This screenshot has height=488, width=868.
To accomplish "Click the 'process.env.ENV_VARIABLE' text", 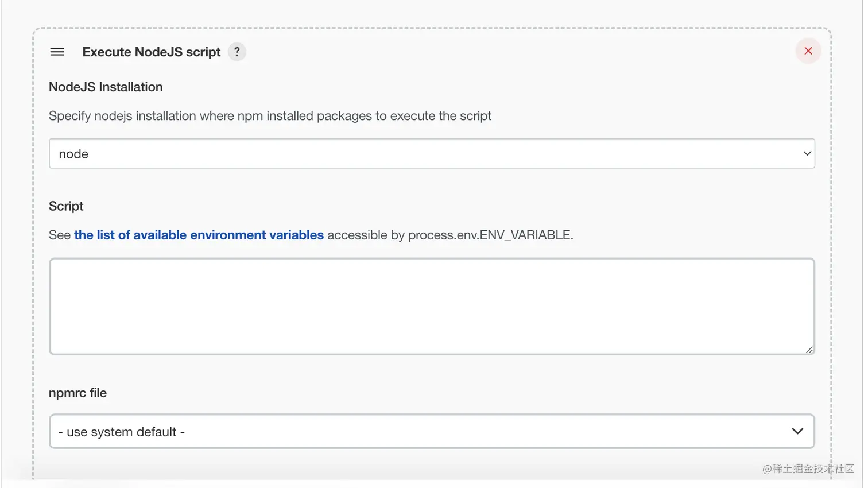I will (489, 235).
